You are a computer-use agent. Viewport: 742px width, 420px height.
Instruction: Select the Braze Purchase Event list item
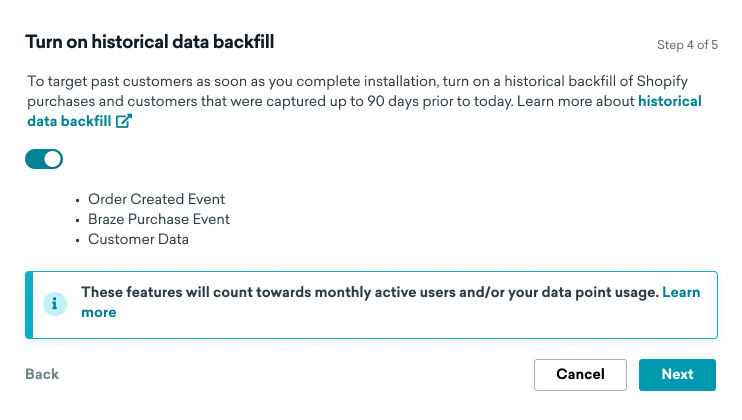coord(159,219)
